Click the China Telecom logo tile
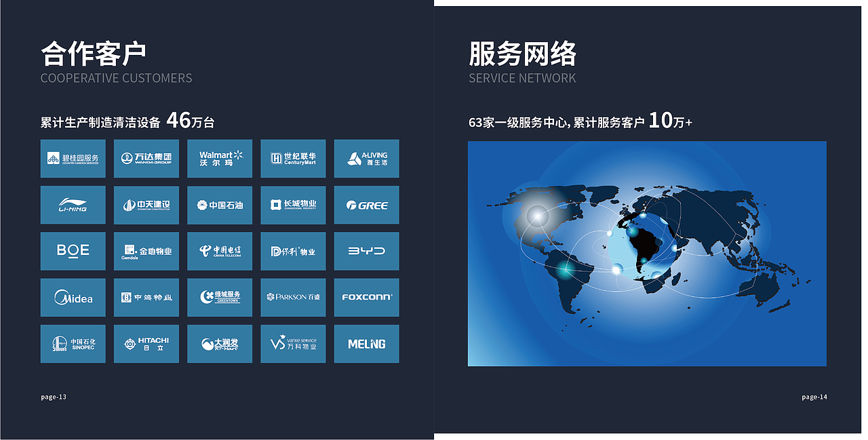The width and height of the screenshot is (868, 440). click(x=220, y=251)
